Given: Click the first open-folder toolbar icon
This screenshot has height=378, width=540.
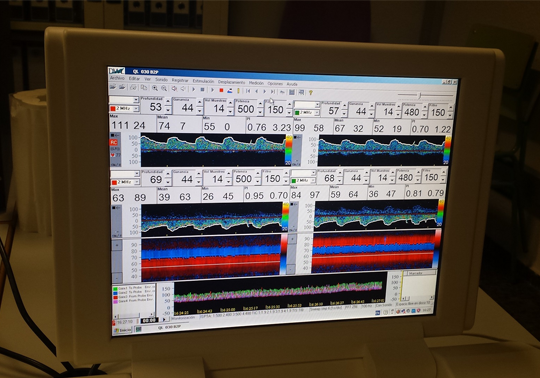Looking at the screenshot, I should 113,87.
